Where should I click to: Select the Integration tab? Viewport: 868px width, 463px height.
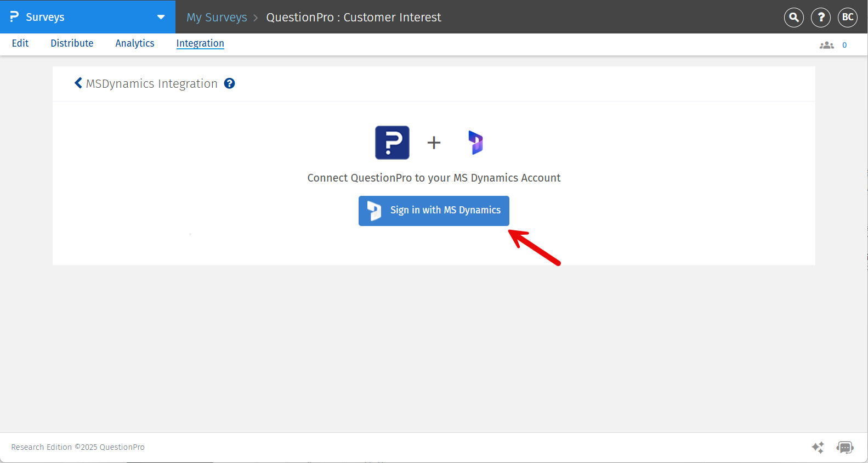click(200, 43)
